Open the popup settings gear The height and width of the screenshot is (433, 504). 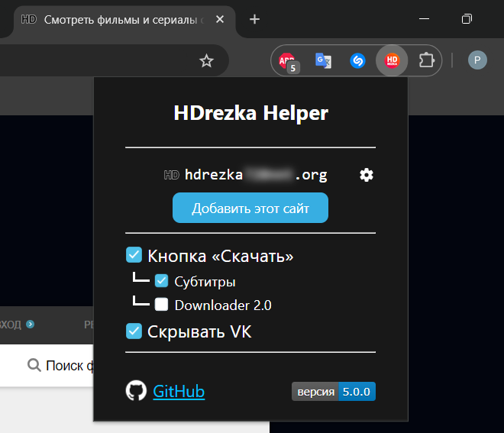tap(367, 175)
